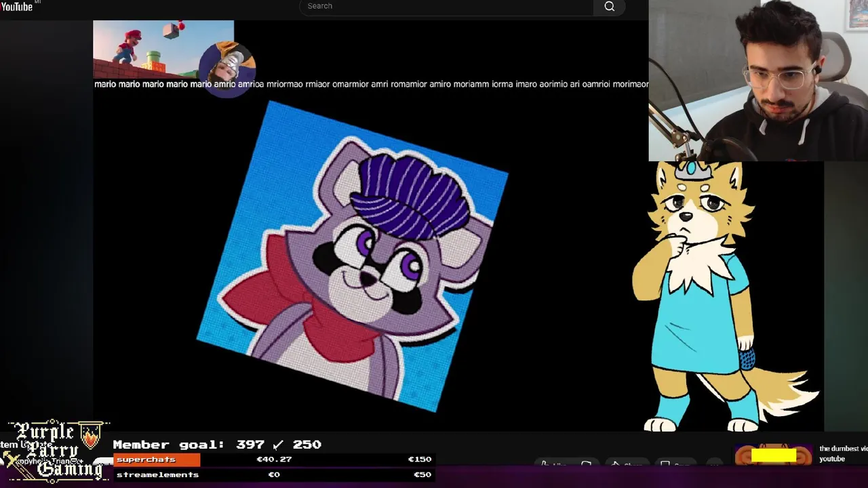Open the YouTube home logo
The height and width of the screenshot is (488, 868).
18,6
